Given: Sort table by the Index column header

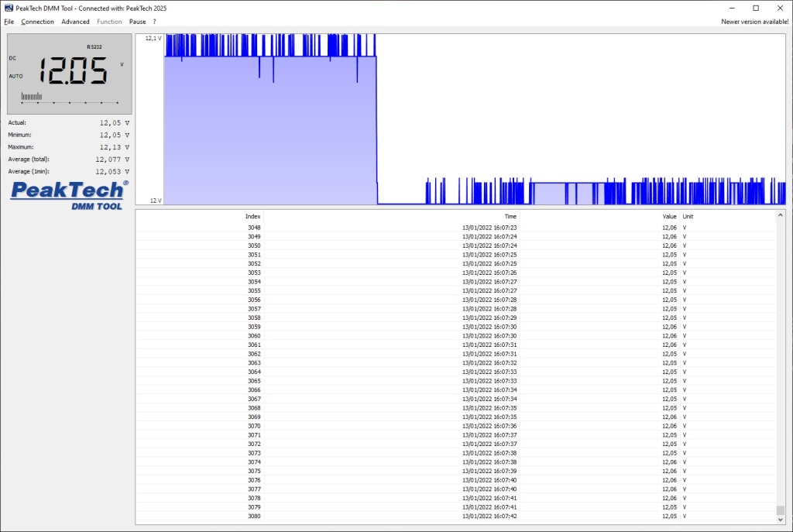Looking at the screenshot, I should tap(252, 217).
